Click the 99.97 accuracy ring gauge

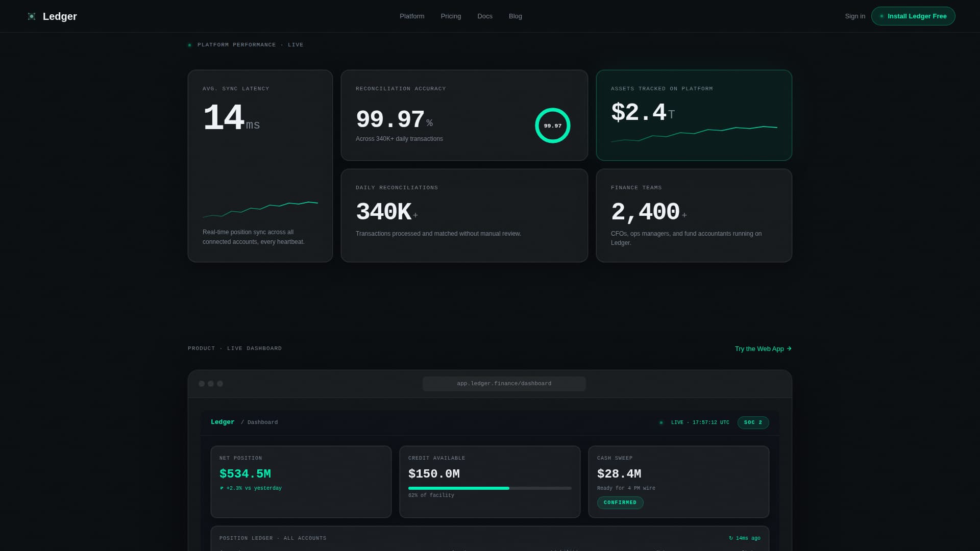click(x=553, y=126)
